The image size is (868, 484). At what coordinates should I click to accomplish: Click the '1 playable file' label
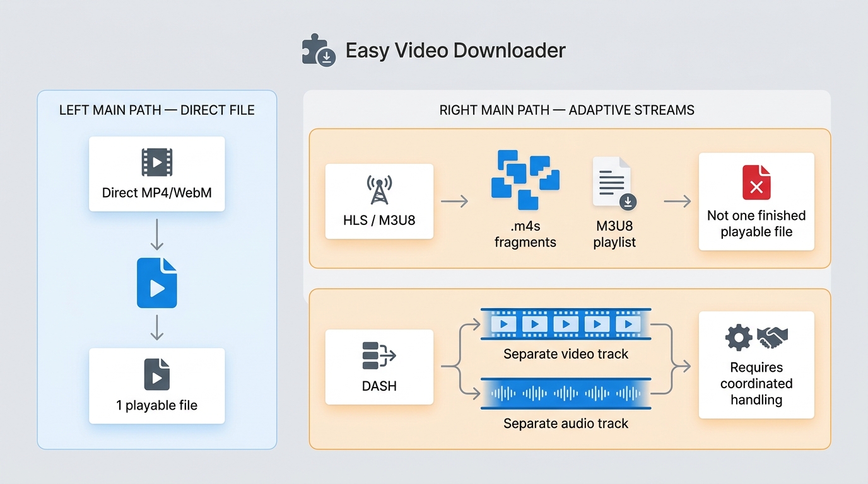157,405
